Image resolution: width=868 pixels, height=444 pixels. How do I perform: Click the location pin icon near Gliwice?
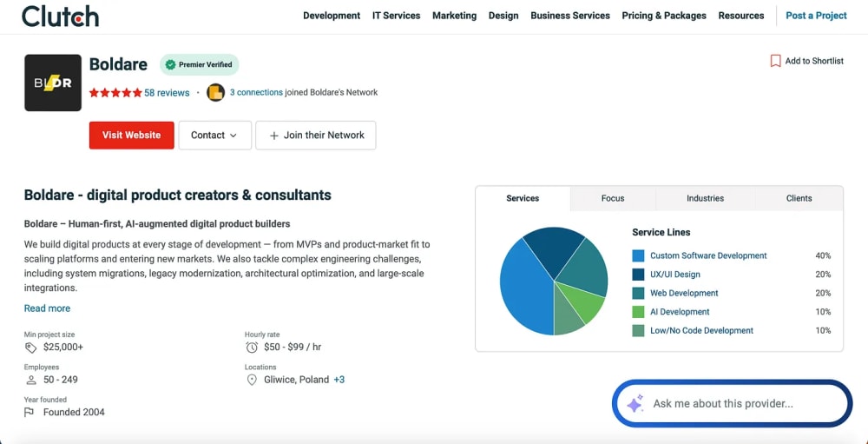252,380
